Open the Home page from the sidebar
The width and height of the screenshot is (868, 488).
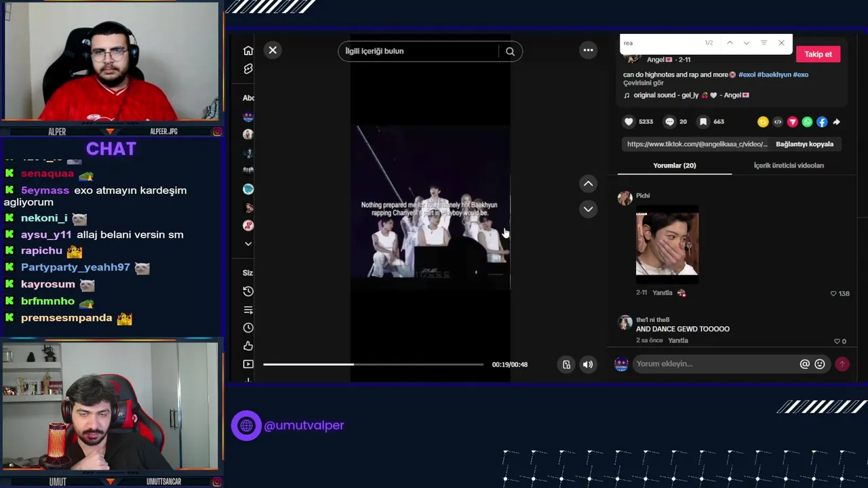coord(248,51)
